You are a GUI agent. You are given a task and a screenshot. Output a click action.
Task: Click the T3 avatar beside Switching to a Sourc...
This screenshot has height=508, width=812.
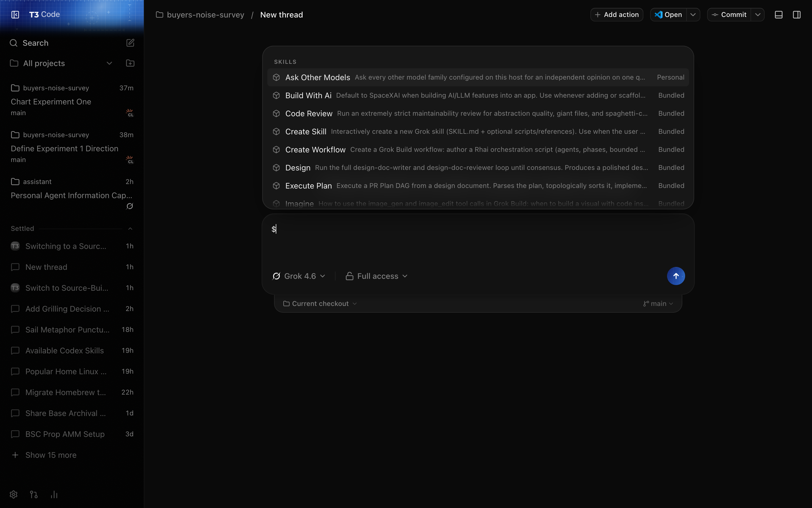(15, 246)
